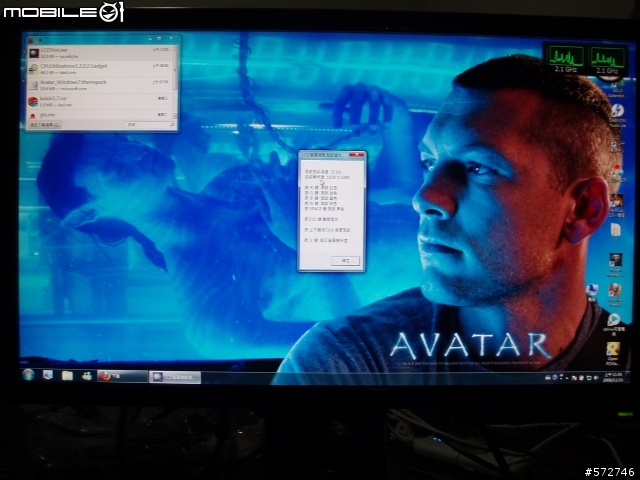Click the first CPU core 2.1 GHz gadget
The image size is (640, 480).
(x=566, y=59)
